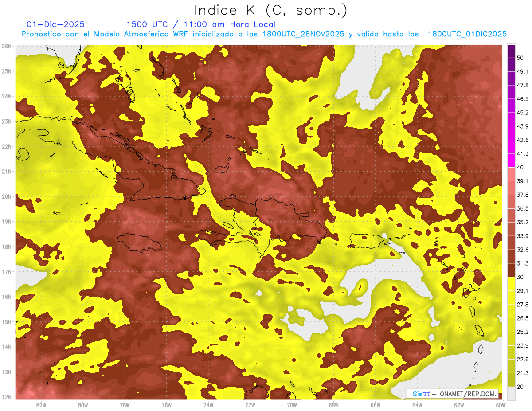Click the bright yellow swatch between 29.1 and 30
532x411 pixels.
coord(511,284)
